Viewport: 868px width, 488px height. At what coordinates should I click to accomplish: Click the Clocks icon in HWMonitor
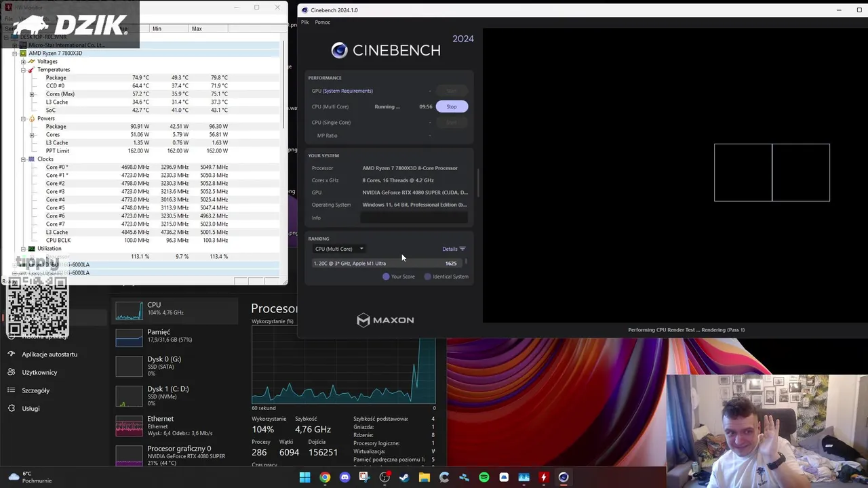pyautogui.click(x=31, y=159)
